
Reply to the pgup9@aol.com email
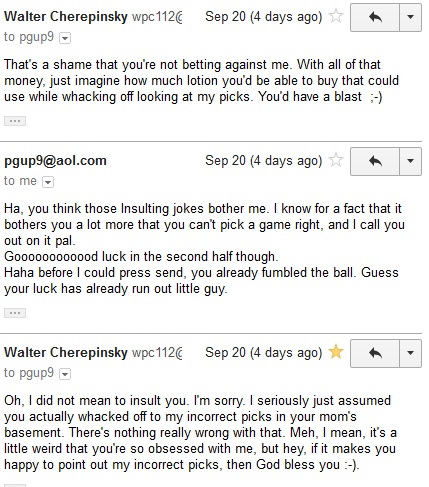click(x=375, y=161)
